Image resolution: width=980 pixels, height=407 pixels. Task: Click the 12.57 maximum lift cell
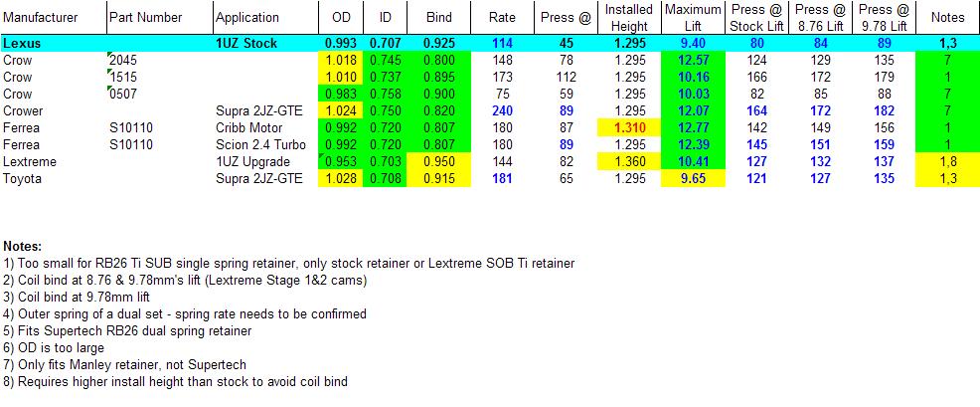(693, 61)
